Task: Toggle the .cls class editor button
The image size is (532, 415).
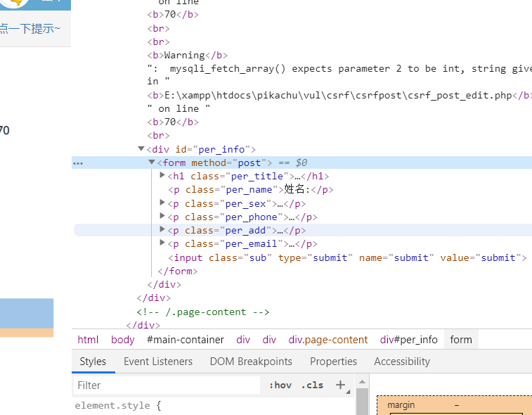Action: [x=312, y=385]
